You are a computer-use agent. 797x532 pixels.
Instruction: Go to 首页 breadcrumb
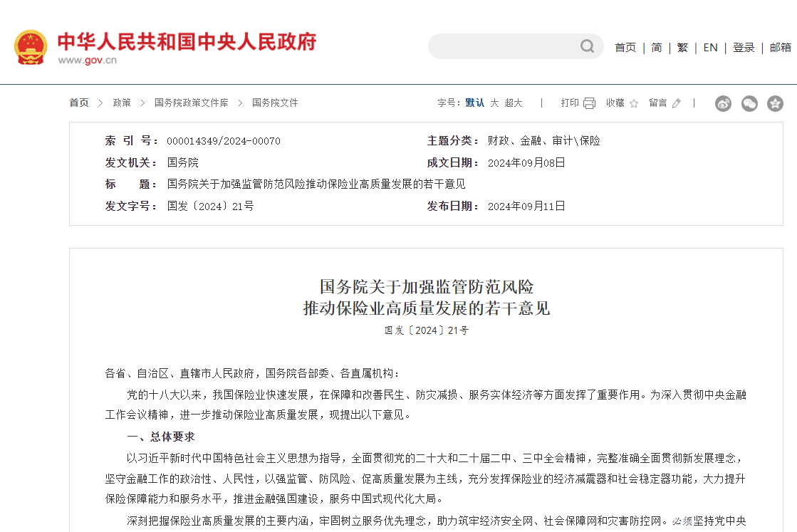point(79,103)
